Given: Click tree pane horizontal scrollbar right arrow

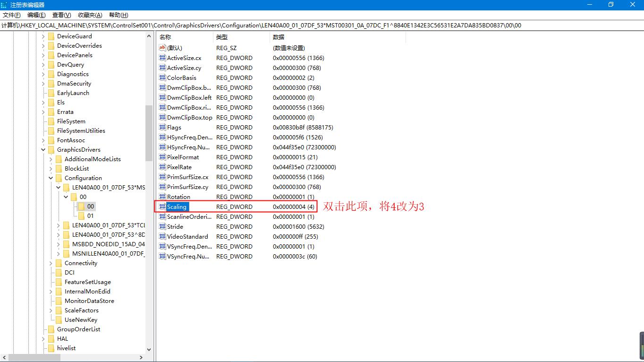Looking at the screenshot, I should point(141,358).
